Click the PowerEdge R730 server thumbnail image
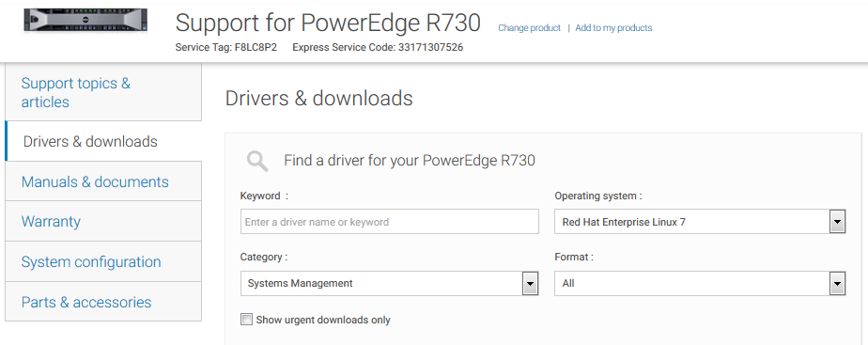The height and width of the screenshot is (345, 868). click(x=85, y=20)
